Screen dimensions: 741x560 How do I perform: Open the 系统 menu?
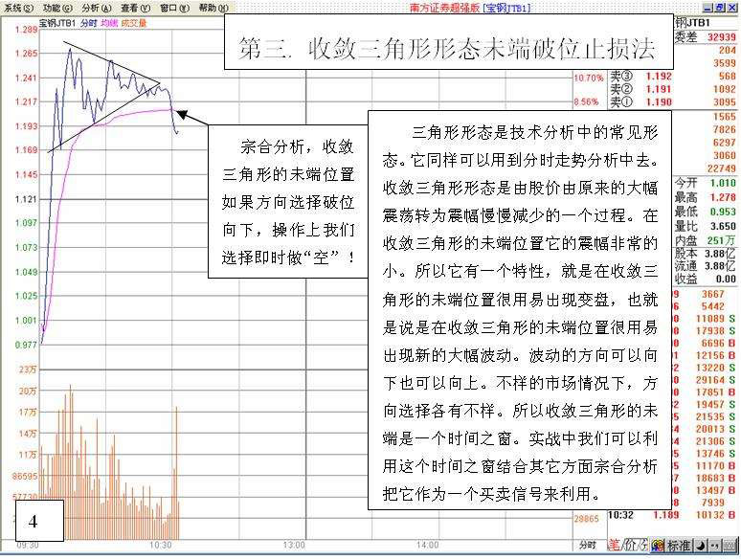pos(19,8)
